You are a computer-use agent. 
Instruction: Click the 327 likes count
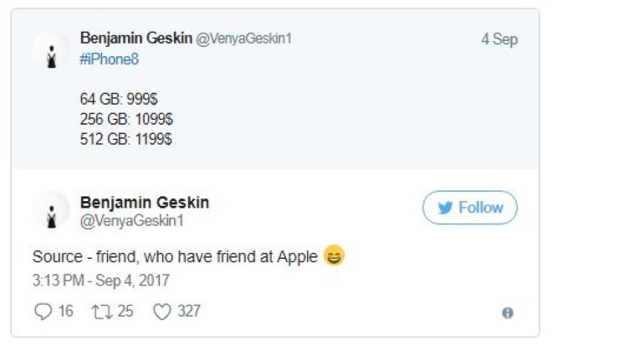point(189,312)
